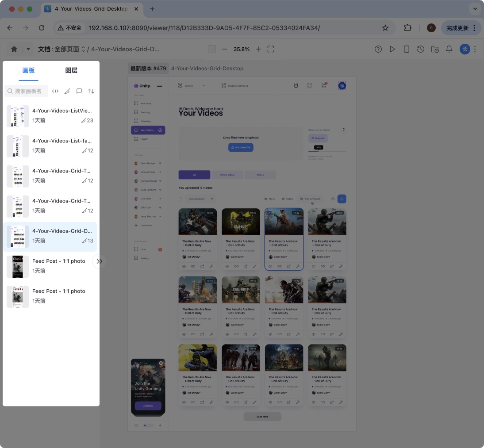Click the sort order arrows icon
The width and height of the screenshot is (484, 448).
(x=91, y=91)
